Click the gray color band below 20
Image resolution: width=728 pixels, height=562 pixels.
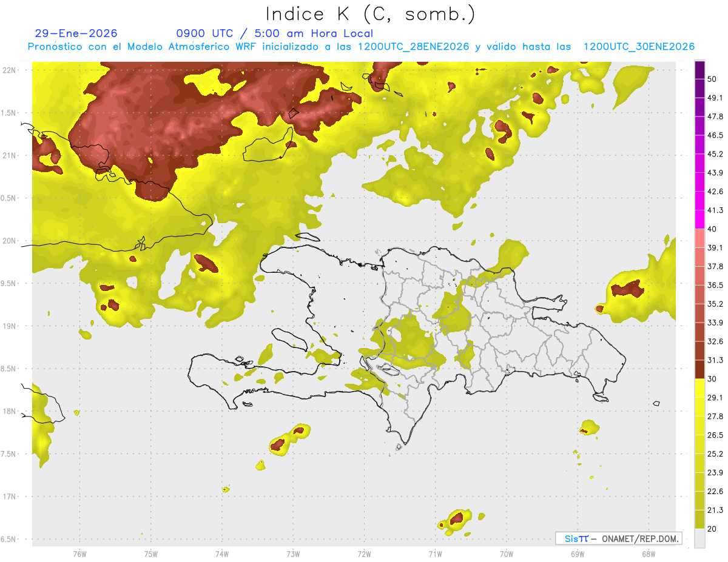[x=699, y=538]
